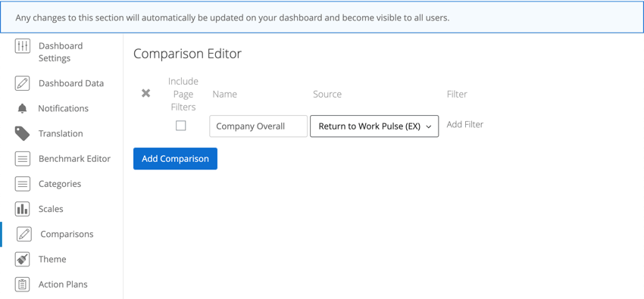Screen dimensions: 644x299
Task: Click the Benchmark Editor list icon
Action: click(22, 159)
